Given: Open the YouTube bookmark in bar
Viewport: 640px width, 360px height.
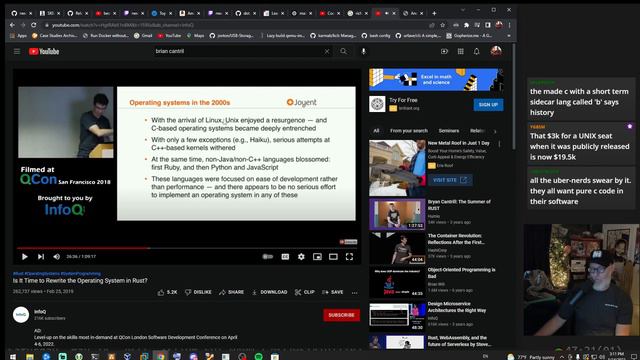Looking at the screenshot, I should pyautogui.click(x=169, y=36).
